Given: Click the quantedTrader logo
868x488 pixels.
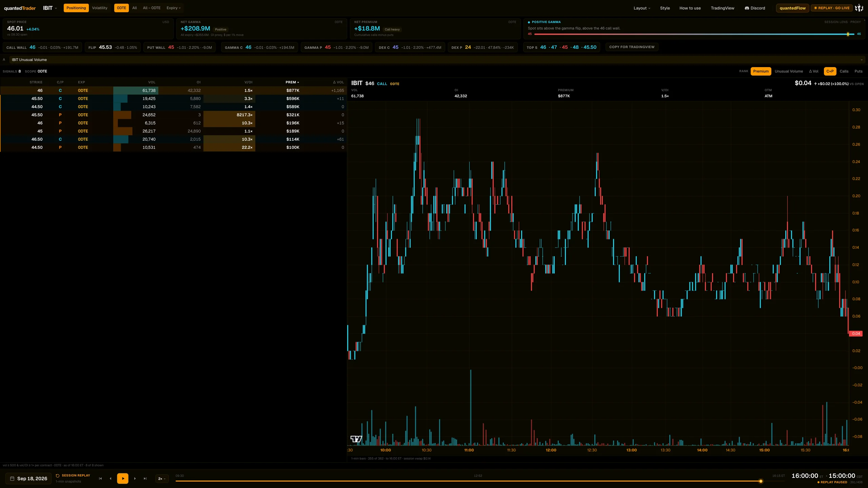Looking at the screenshot, I should click(x=20, y=8).
